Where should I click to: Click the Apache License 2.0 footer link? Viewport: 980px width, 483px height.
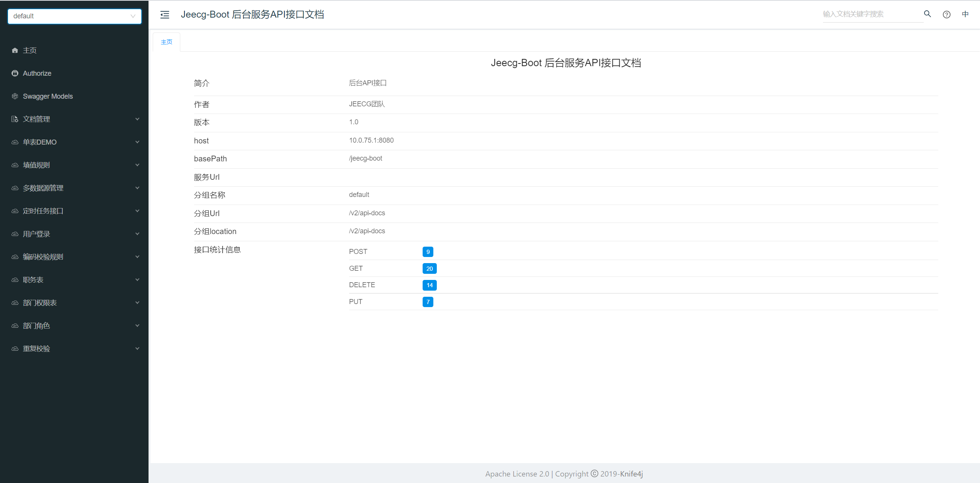517,474
